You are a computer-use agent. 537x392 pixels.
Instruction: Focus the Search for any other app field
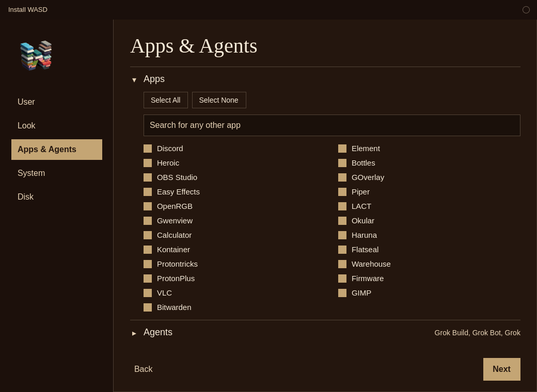(x=332, y=125)
